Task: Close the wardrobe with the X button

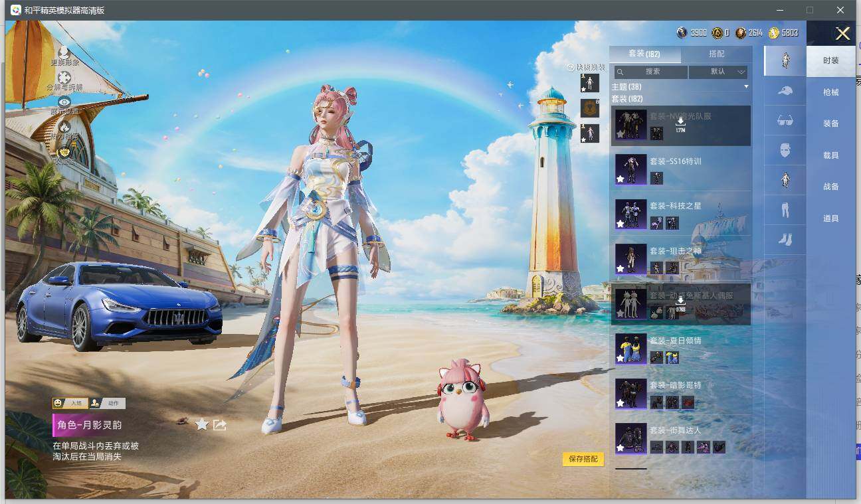Action: tap(842, 34)
